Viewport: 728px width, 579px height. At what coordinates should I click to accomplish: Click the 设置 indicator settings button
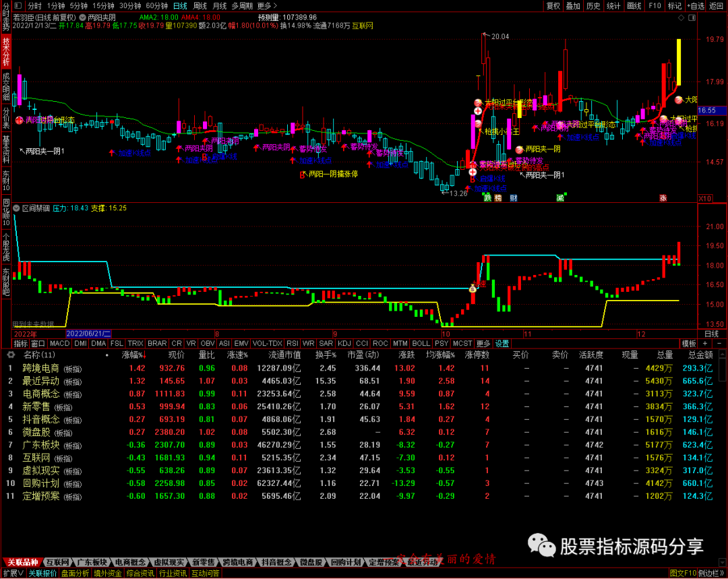pos(502,344)
